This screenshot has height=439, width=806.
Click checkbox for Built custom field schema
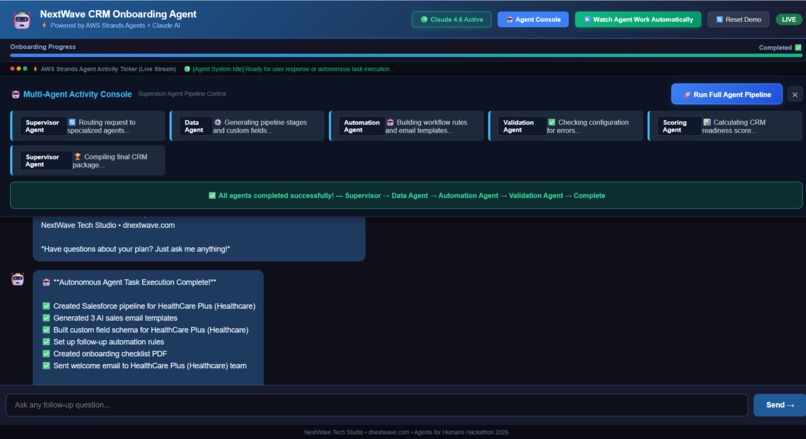pos(46,330)
